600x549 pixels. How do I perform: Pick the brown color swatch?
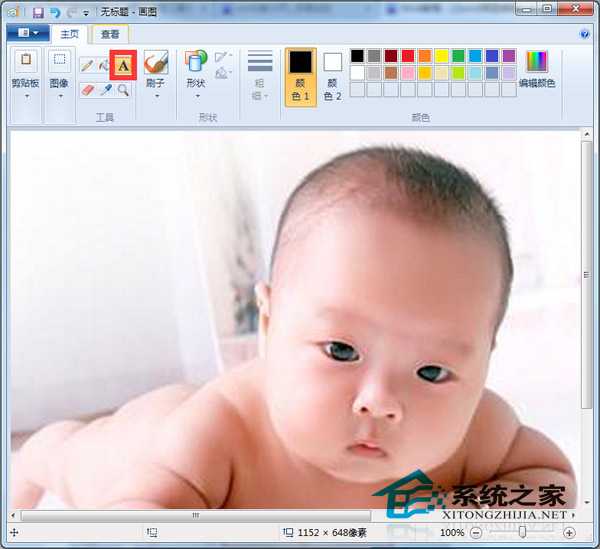click(x=391, y=73)
